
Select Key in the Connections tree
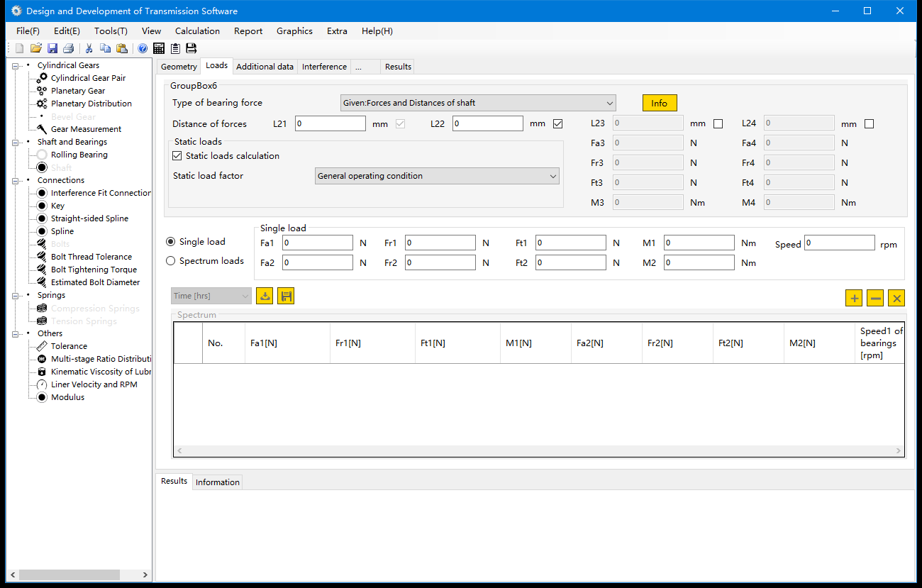(57, 206)
